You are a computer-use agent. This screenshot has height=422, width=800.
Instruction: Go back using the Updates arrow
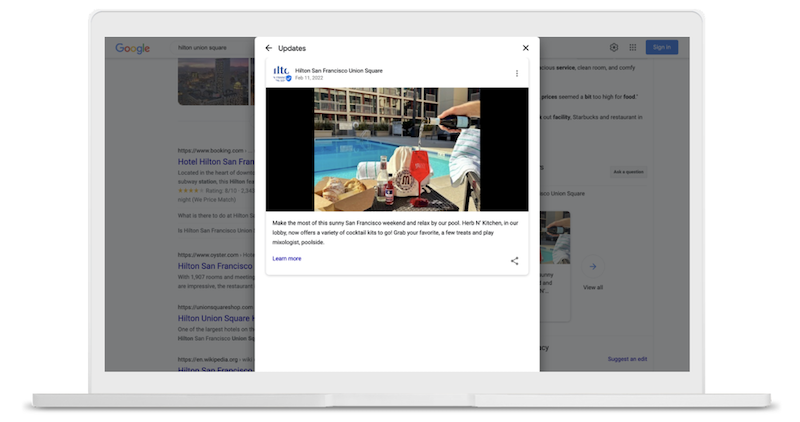tap(268, 48)
